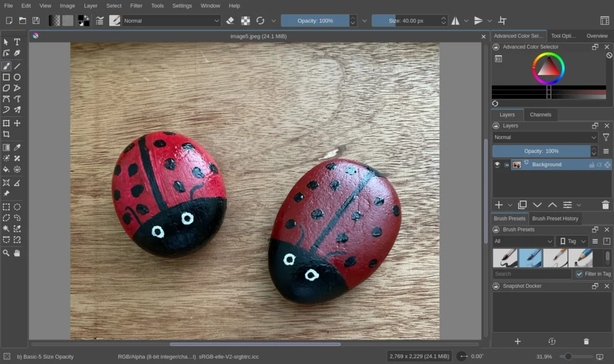Create a new document from toolbar

pyautogui.click(x=9, y=21)
